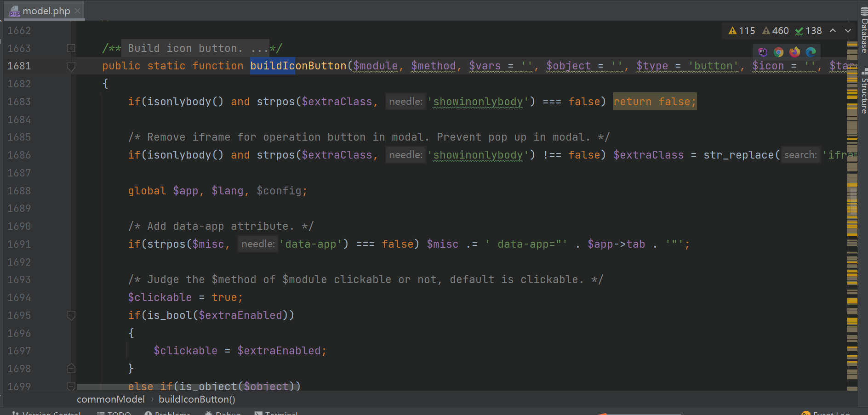
Task: Click the error stripe scrollbar on right
Action: point(852,207)
